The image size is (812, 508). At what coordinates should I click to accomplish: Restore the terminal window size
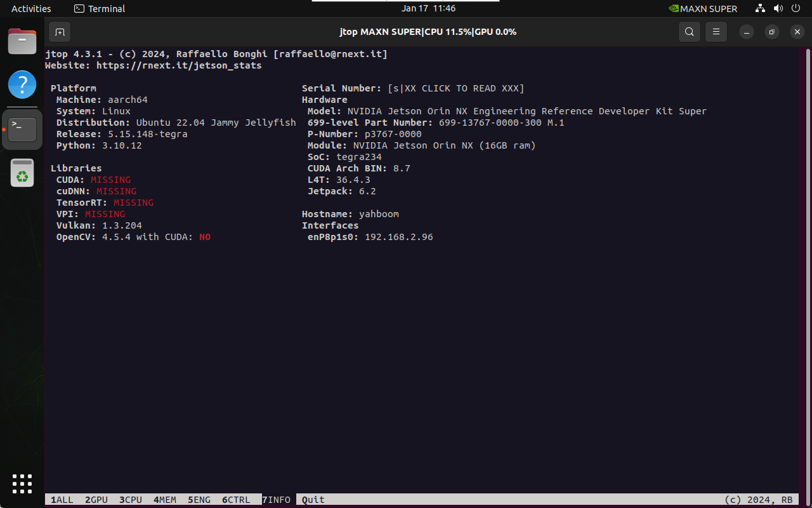(772, 32)
